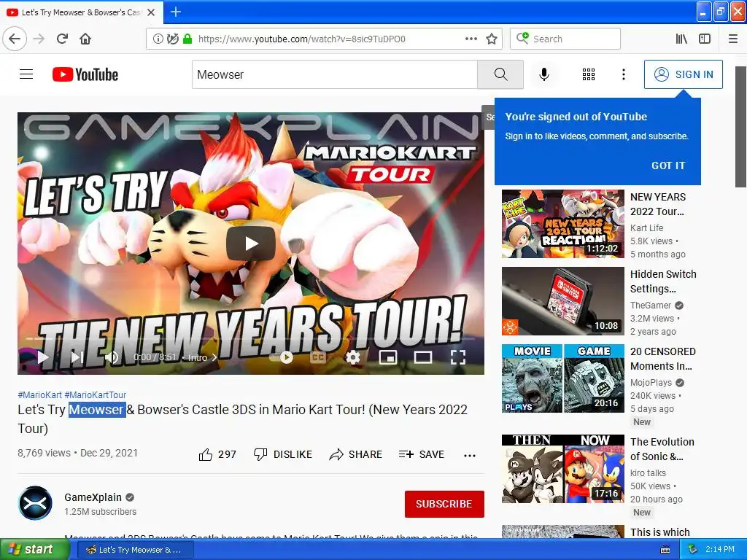Bookmark this page with the star icon
Screen dimensions: 747x560
[492, 39]
